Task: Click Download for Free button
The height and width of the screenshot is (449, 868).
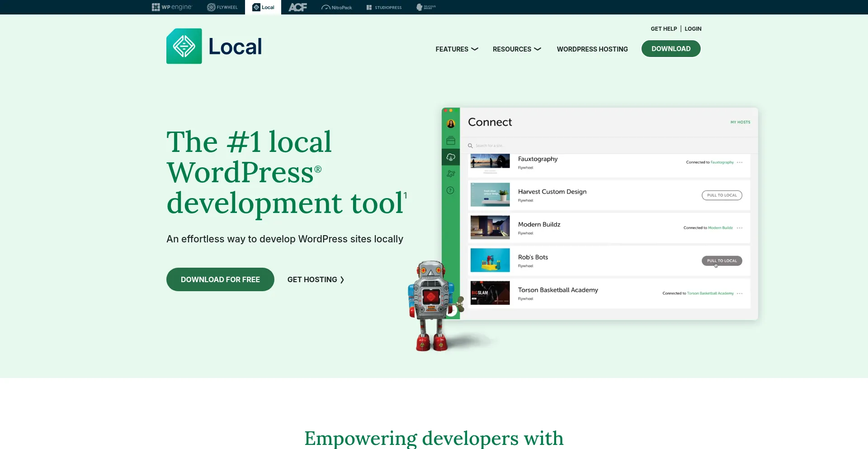Action: pyautogui.click(x=220, y=279)
